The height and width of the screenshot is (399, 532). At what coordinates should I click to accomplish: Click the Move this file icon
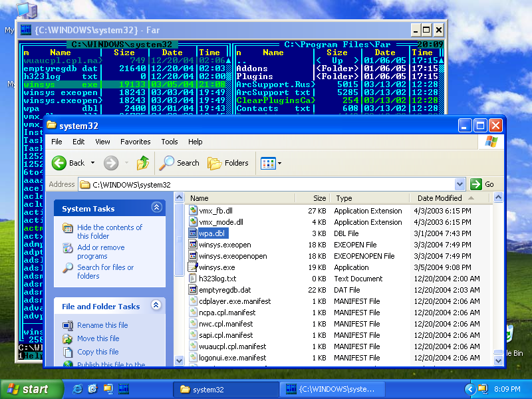(68, 338)
